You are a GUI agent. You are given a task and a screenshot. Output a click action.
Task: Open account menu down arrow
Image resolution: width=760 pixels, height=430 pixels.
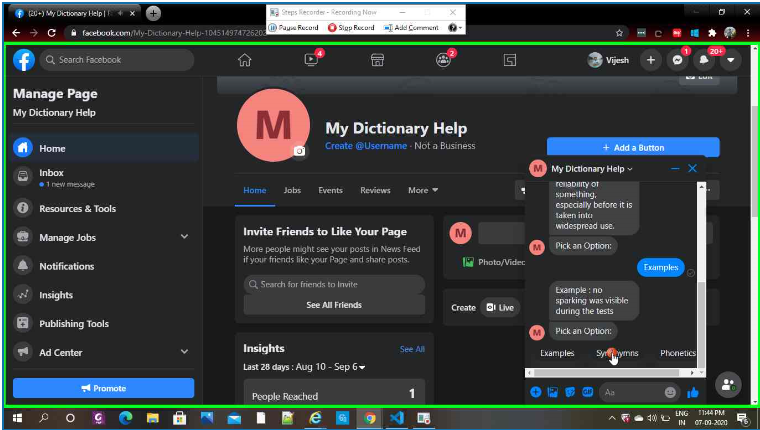pyautogui.click(x=730, y=60)
